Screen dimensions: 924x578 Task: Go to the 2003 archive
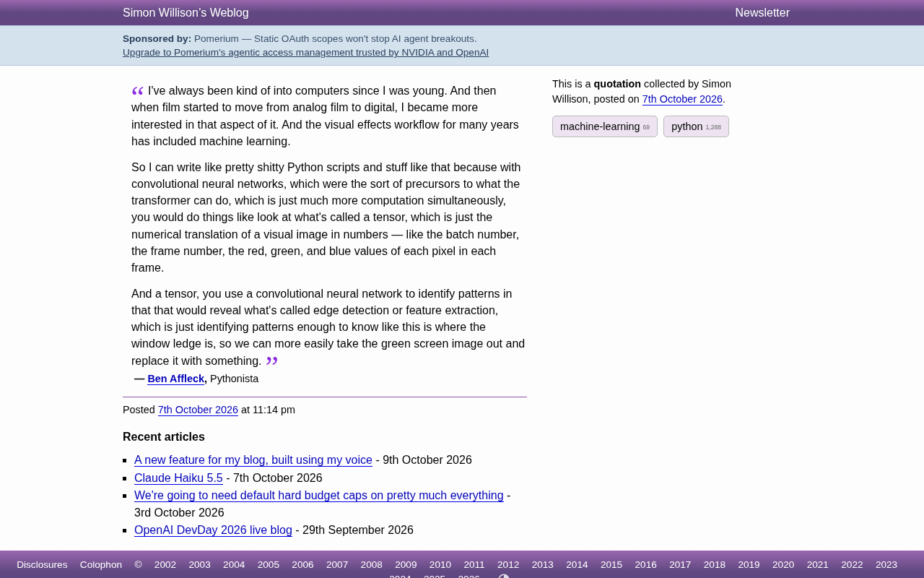point(200,564)
